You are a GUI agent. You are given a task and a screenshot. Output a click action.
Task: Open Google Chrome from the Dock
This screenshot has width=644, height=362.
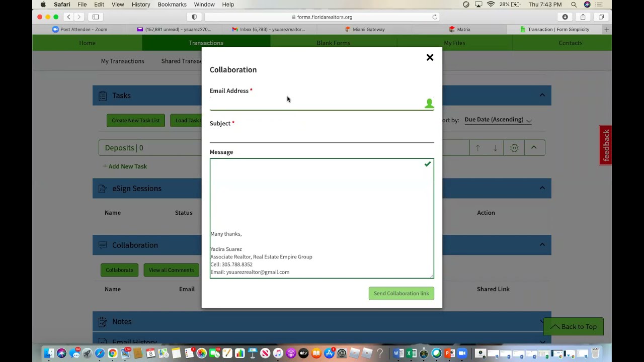112,353
